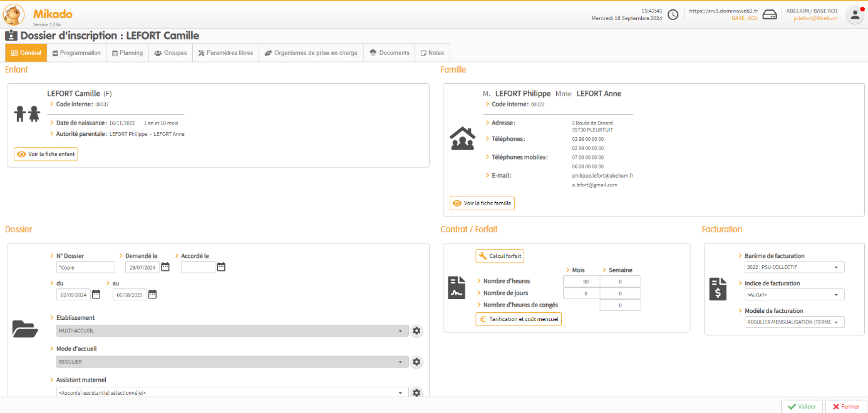
Task: Open calendar picker for 'du' start date
Action: [96, 294]
